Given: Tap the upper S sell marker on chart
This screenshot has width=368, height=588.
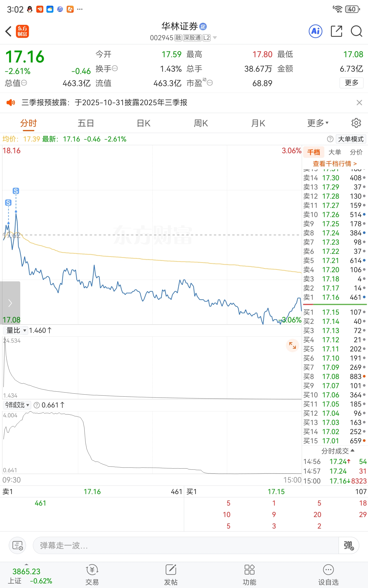Looking at the screenshot, I should click(x=16, y=191).
